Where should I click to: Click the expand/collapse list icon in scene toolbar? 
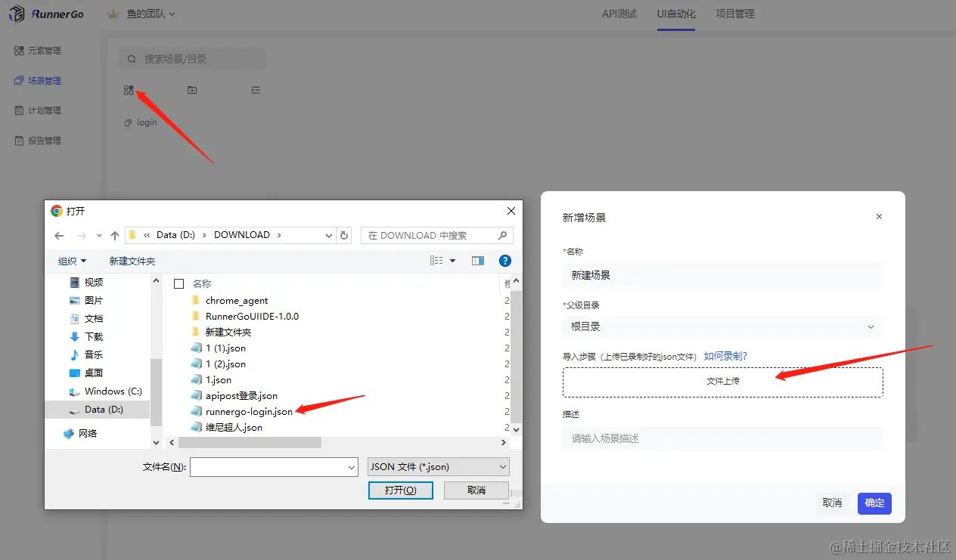[256, 90]
